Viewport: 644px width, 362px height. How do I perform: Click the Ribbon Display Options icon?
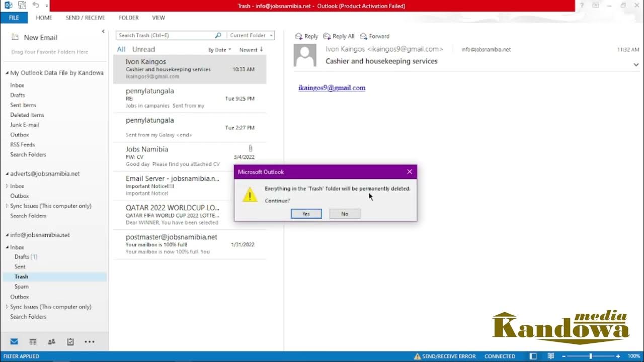pos(596,6)
